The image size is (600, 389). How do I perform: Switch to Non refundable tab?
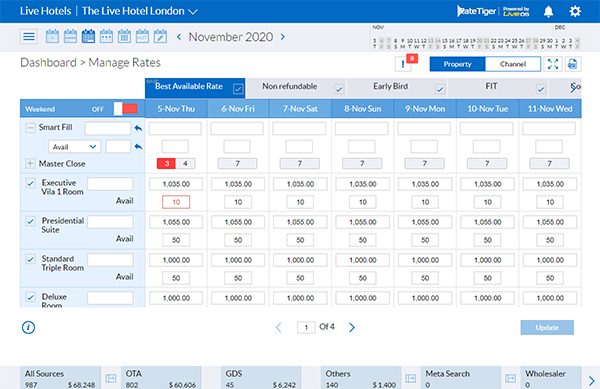click(297, 88)
